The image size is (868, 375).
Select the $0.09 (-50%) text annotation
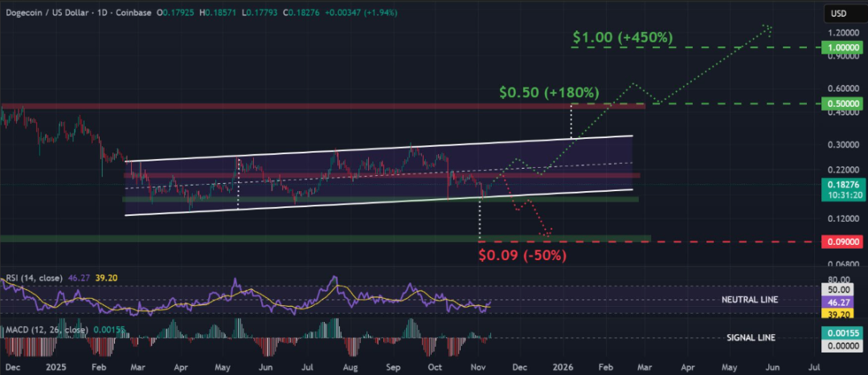pos(522,255)
